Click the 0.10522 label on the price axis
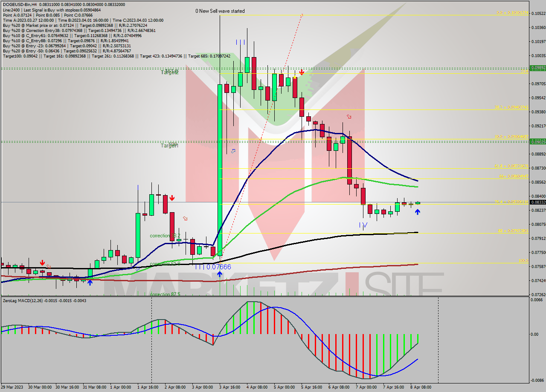Viewport: 546px width, 392px height. [539, 14]
